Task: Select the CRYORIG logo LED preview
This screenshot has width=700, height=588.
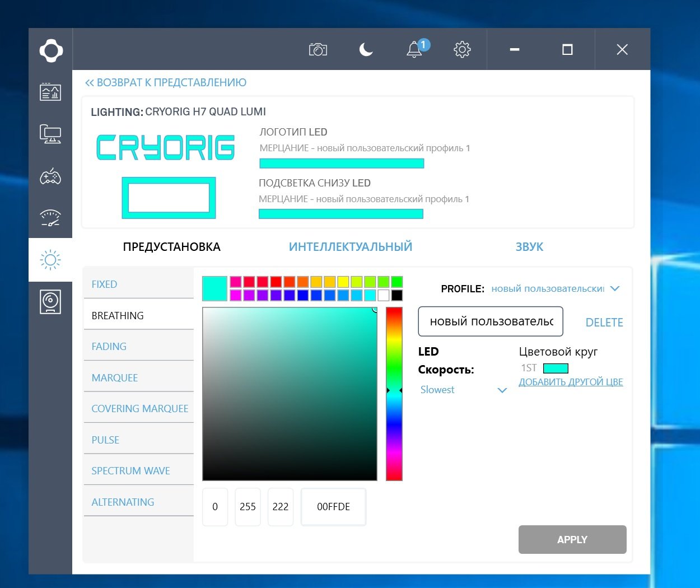Action: [x=166, y=147]
